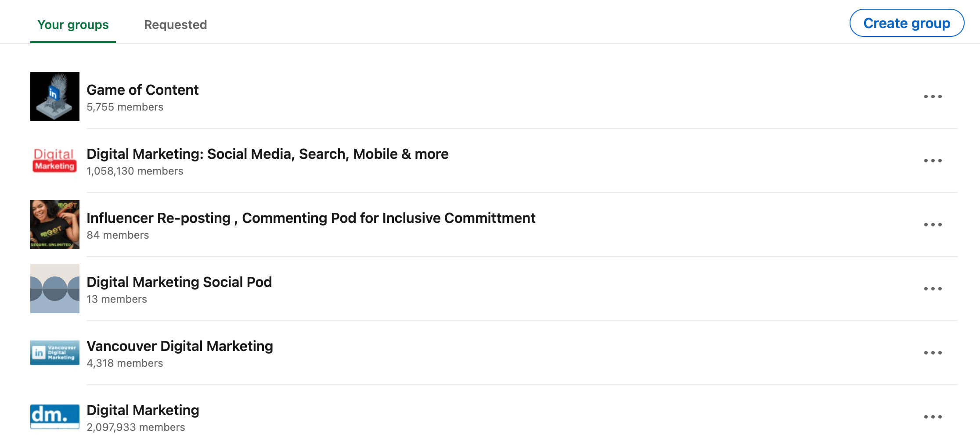Open the Digital Marketing Social Pod title

click(x=179, y=282)
